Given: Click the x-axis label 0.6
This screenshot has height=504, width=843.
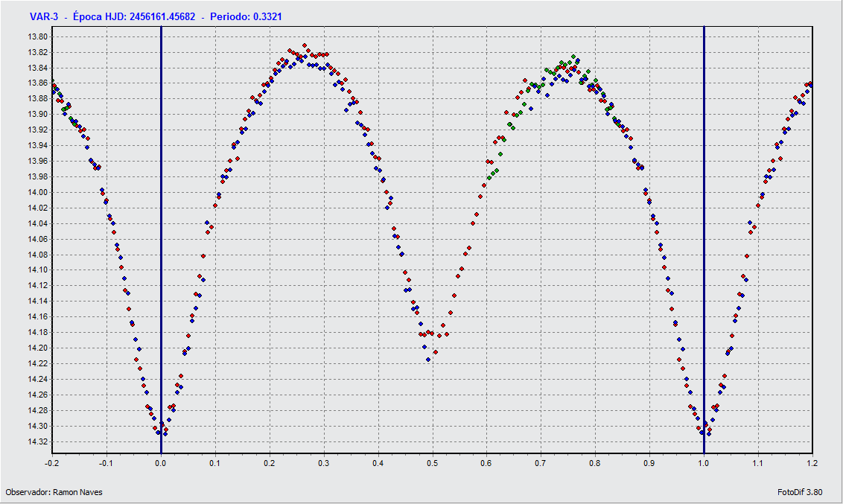Looking at the screenshot, I should pos(486,463).
